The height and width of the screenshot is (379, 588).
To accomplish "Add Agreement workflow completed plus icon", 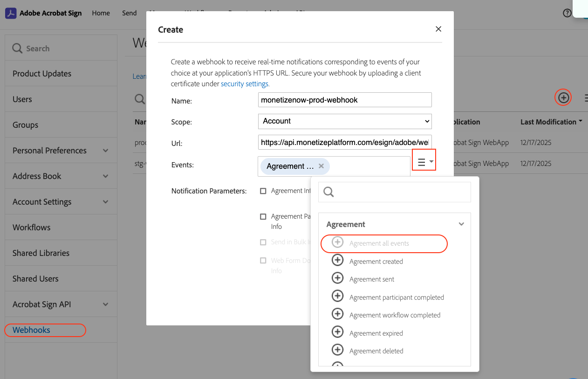I will point(337,314).
